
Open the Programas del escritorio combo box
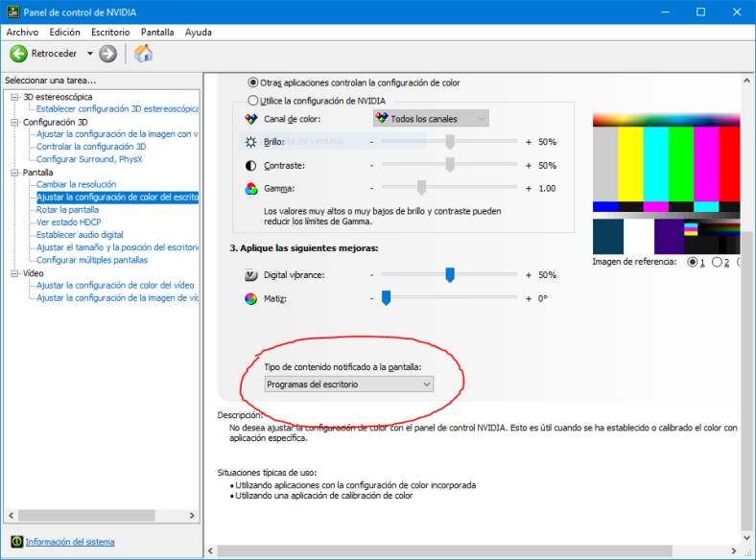[x=348, y=385]
